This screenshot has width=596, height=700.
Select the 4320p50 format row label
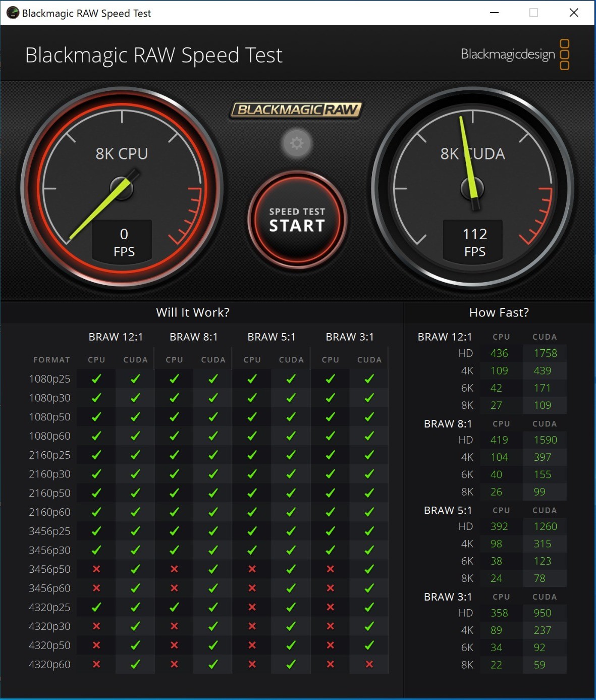click(x=49, y=645)
